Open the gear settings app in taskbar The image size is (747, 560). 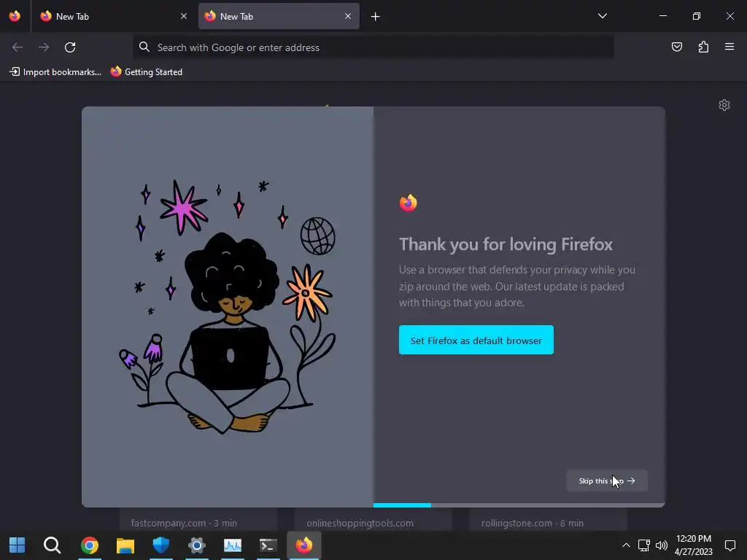tap(197, 545)
